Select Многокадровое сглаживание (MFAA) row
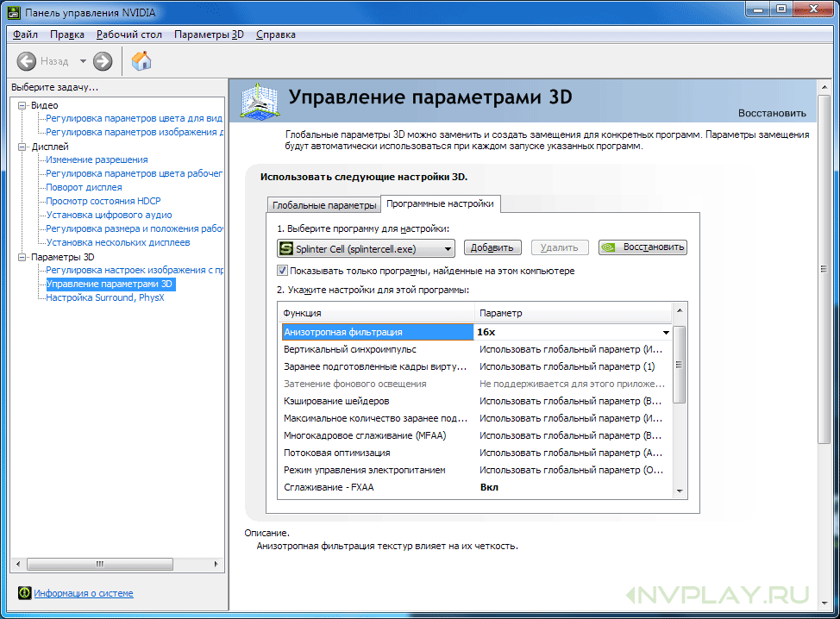840x619 pixels. point(476,435)
